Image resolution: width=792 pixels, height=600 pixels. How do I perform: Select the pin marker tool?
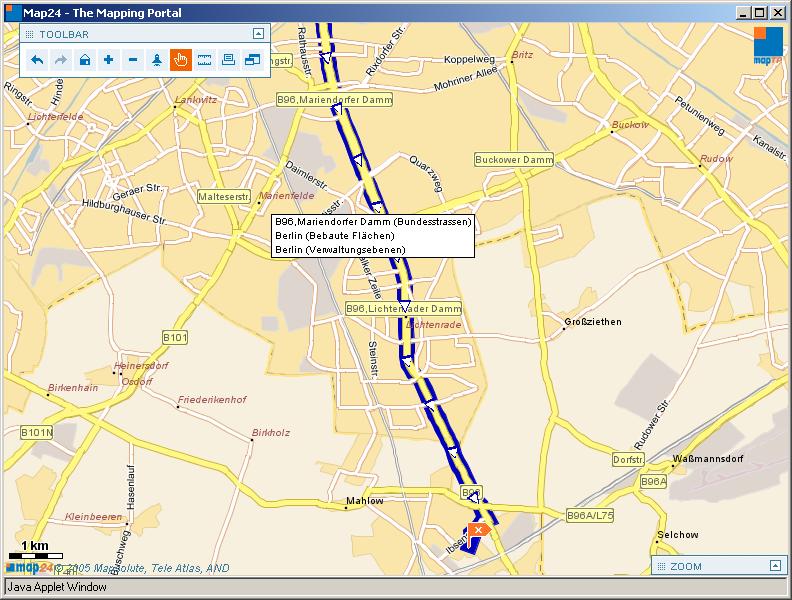coord(157,60)
